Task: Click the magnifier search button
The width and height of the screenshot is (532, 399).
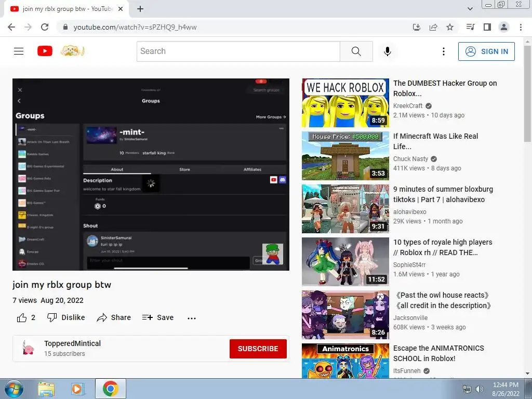Action: tap(356, 51)
